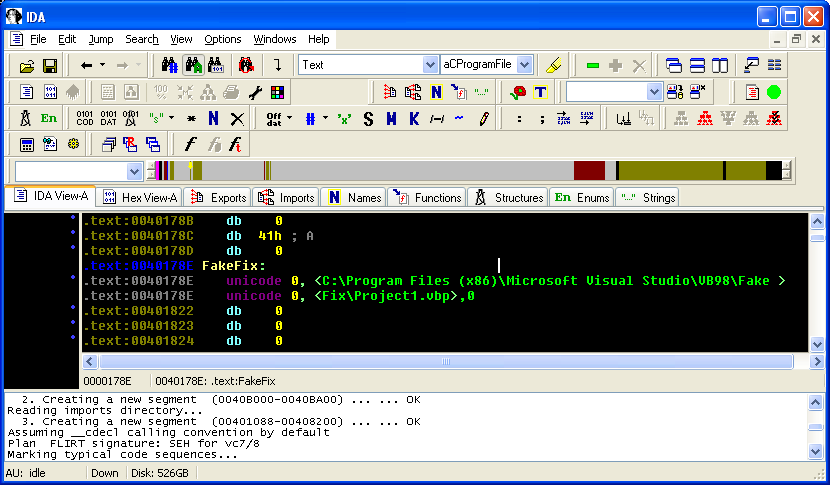The image size is (830, 485).
Task: Open the Structures tab
Action: (508, 197)
